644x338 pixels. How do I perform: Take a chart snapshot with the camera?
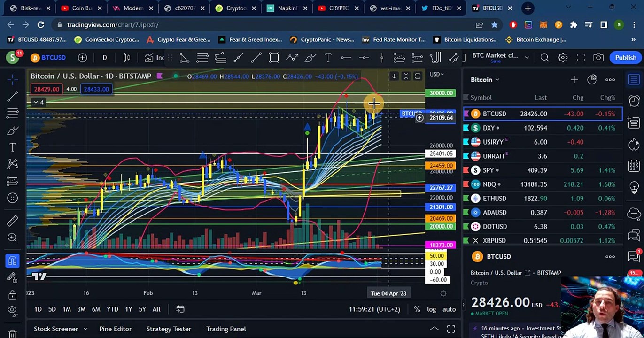click(x=598, y=58)
